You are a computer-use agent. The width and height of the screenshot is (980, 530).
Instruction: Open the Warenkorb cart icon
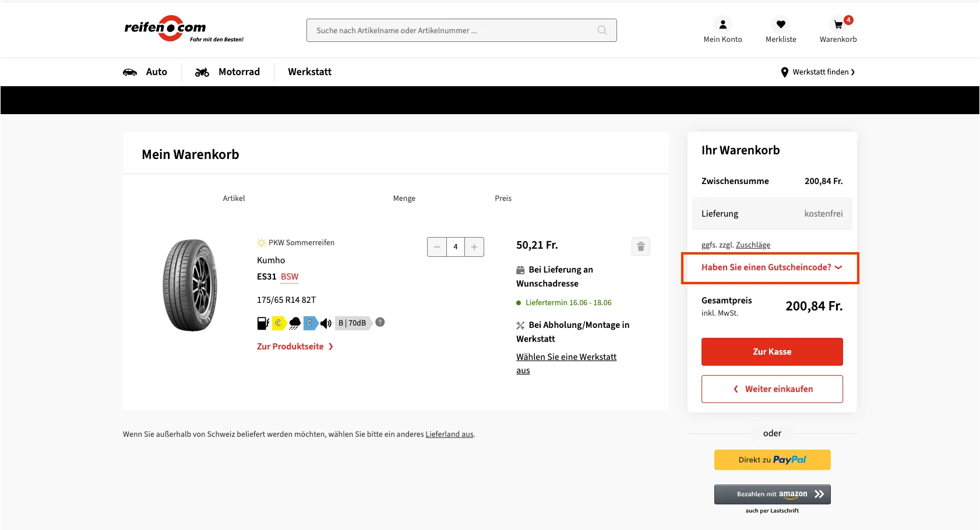[838, 24]
